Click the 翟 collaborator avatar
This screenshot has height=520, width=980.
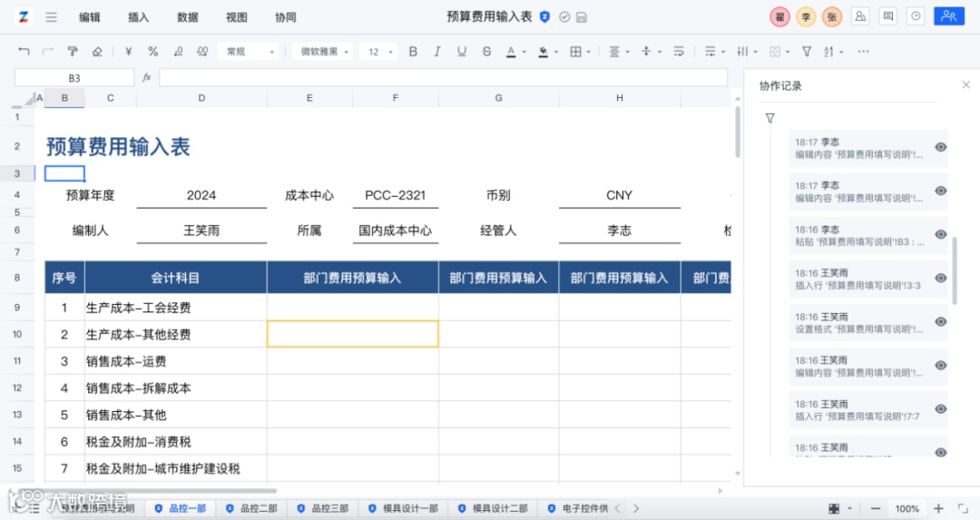click(780, 17)
